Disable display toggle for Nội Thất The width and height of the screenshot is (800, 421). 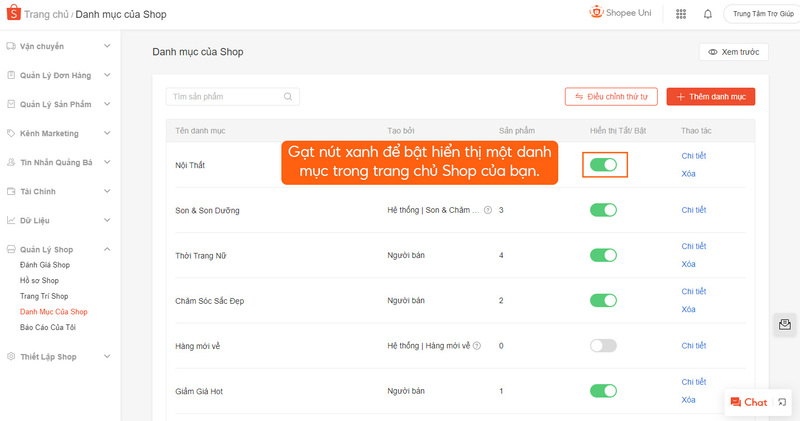603,164
